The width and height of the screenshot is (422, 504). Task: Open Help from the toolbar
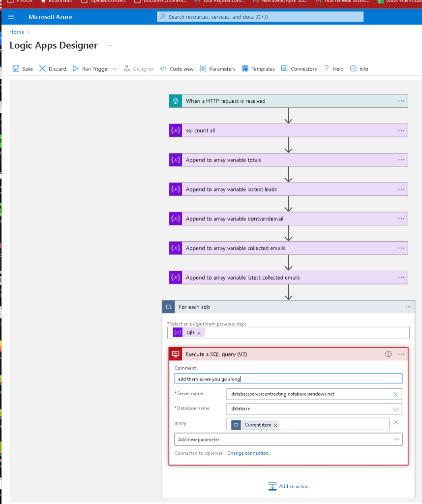tap(333, 69)
